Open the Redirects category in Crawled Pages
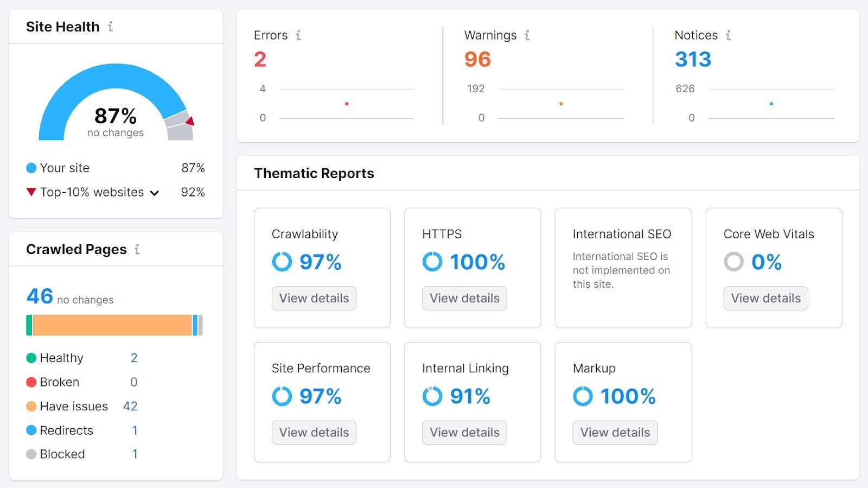 point(66,430)
